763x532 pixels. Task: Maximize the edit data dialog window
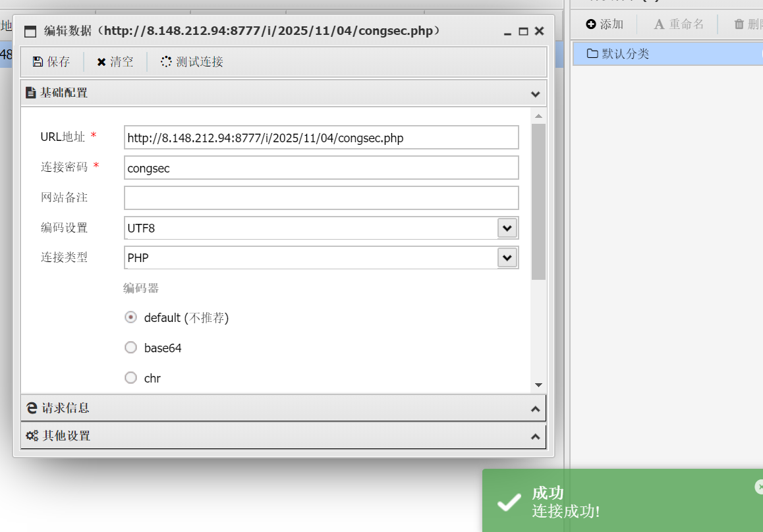523,32
